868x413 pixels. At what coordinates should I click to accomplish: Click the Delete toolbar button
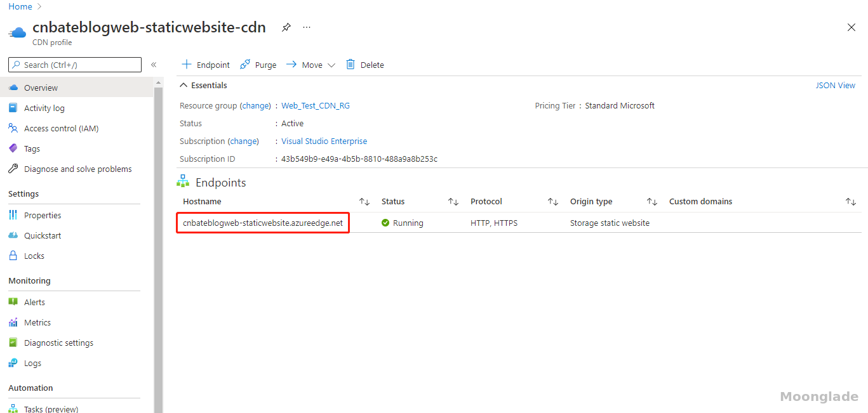click(364, 65)
